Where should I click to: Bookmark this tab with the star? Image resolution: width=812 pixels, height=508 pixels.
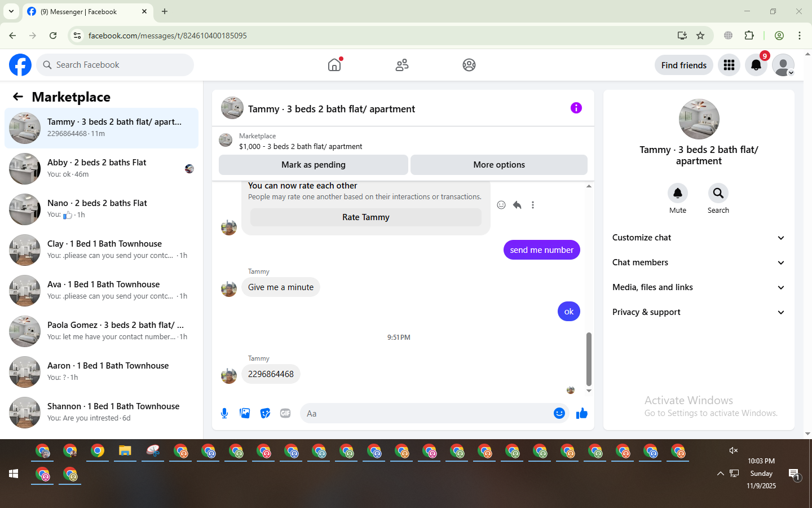(x=700, y=36)
